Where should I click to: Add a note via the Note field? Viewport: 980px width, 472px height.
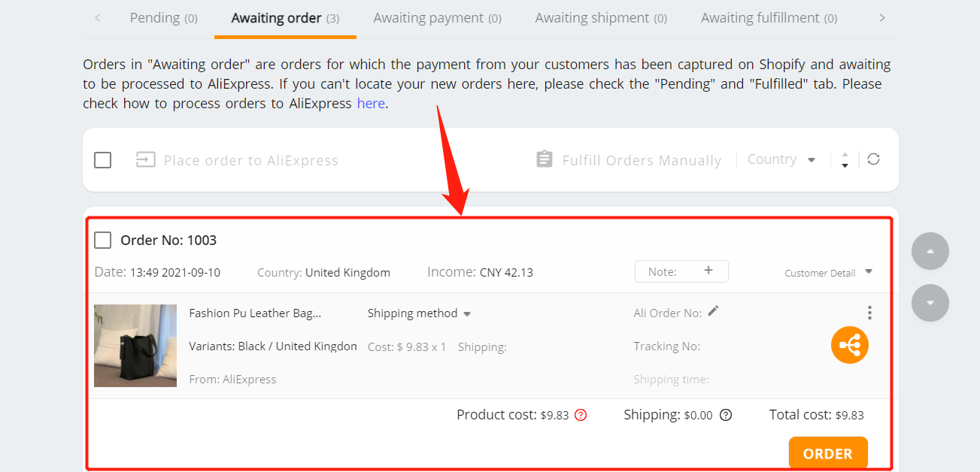point(681,271)
